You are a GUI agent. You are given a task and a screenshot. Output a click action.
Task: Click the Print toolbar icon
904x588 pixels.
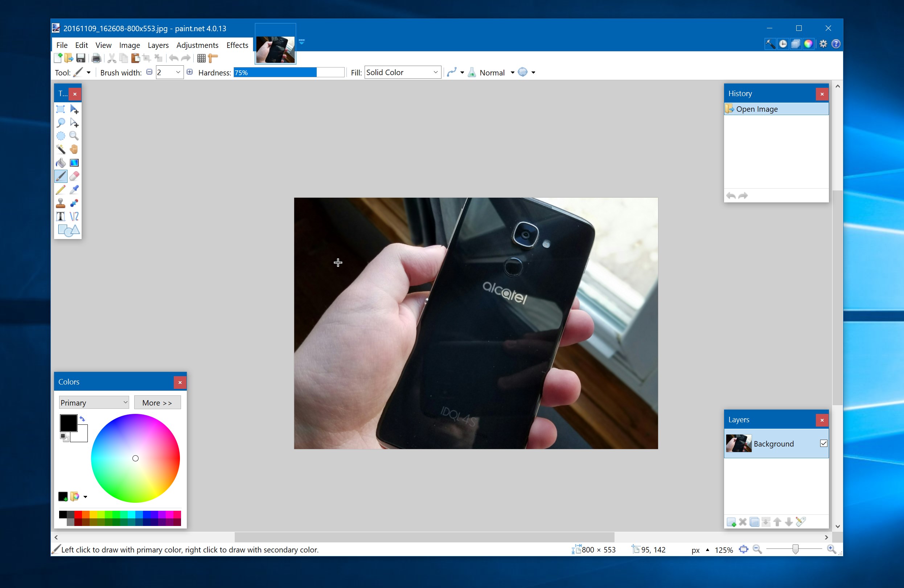[96, 58]
